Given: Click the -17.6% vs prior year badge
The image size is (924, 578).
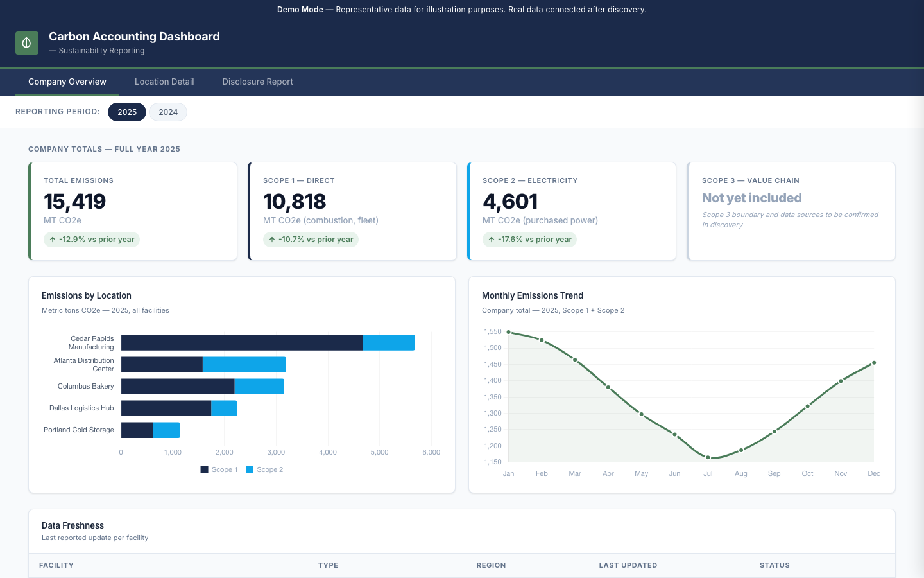Looking at the screenshot, I should click(x=530, y=240).
